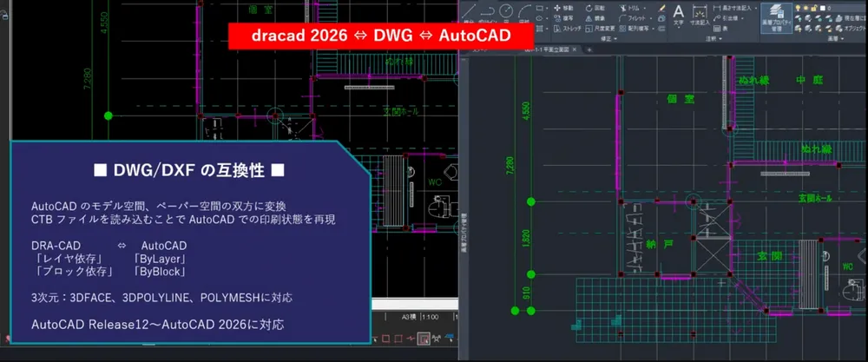The height and width of the screenshot is (362, 868).
Task: Click 1,820 dimension text in AutoCAD drawing
Action: 527,239
